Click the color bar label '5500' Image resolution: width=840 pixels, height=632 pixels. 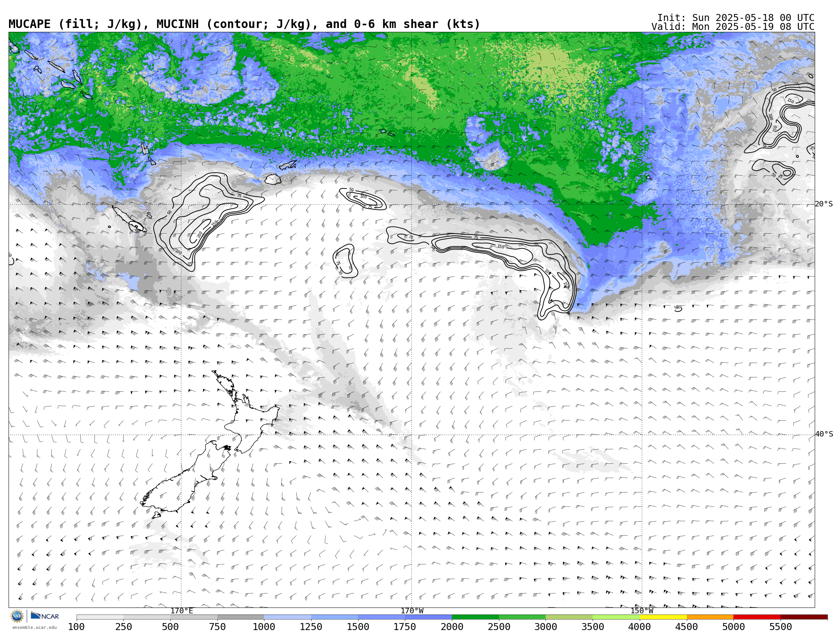(780, 627)
